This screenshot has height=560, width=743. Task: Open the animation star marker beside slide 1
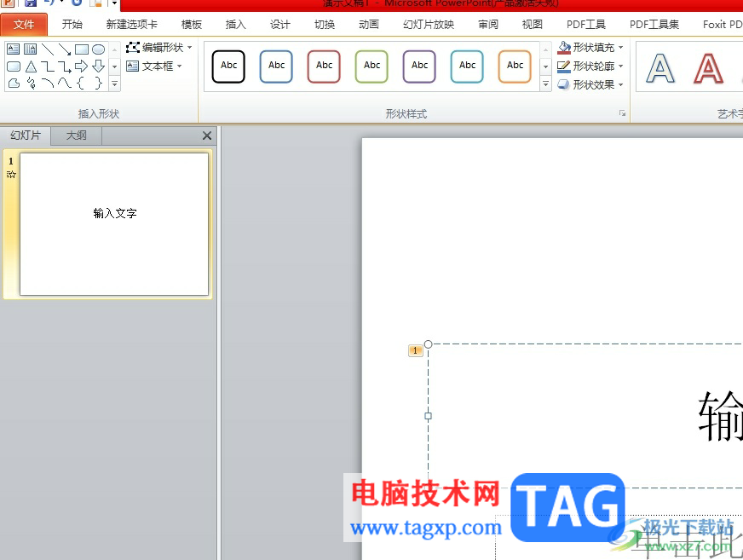coord(11,175)
